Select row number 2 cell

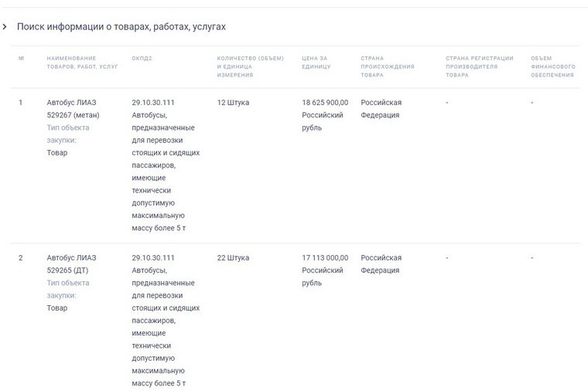(x=21, y=257)
